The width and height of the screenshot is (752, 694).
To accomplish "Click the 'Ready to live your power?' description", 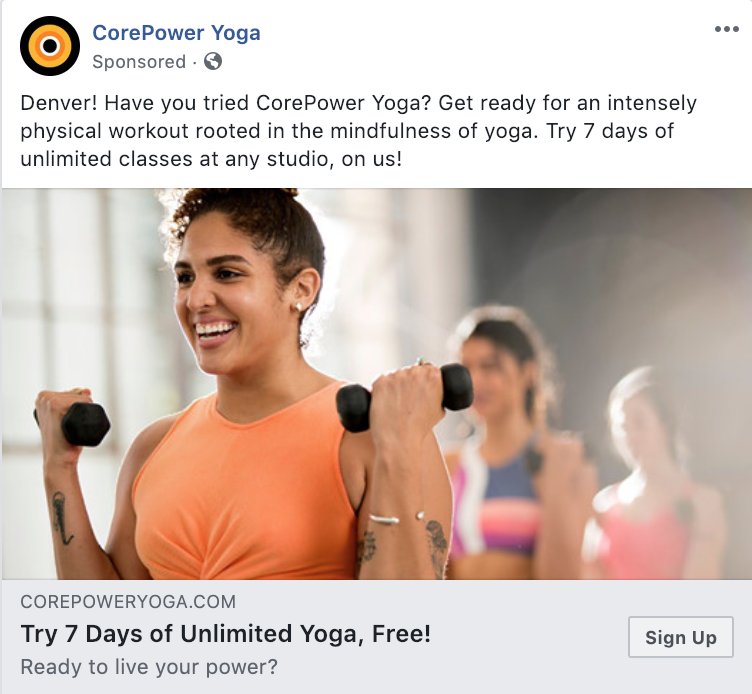I will (x=149, y=667).
